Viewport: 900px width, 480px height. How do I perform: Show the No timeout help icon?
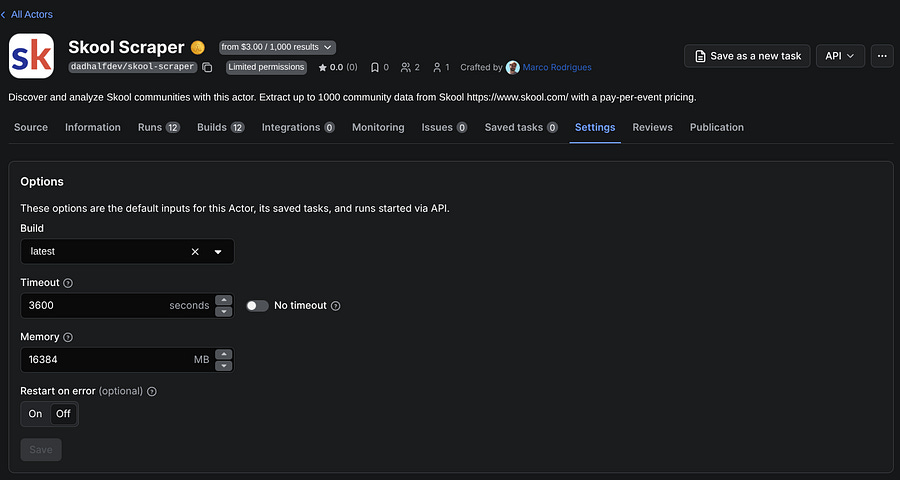[x=336, y=306]
